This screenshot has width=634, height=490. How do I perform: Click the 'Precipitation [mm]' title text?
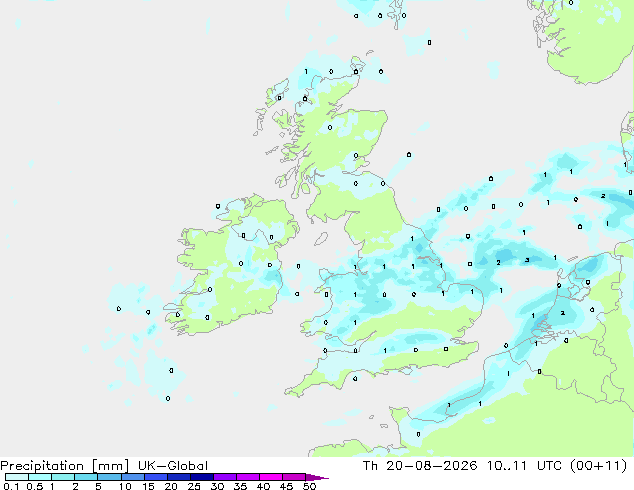65,466
